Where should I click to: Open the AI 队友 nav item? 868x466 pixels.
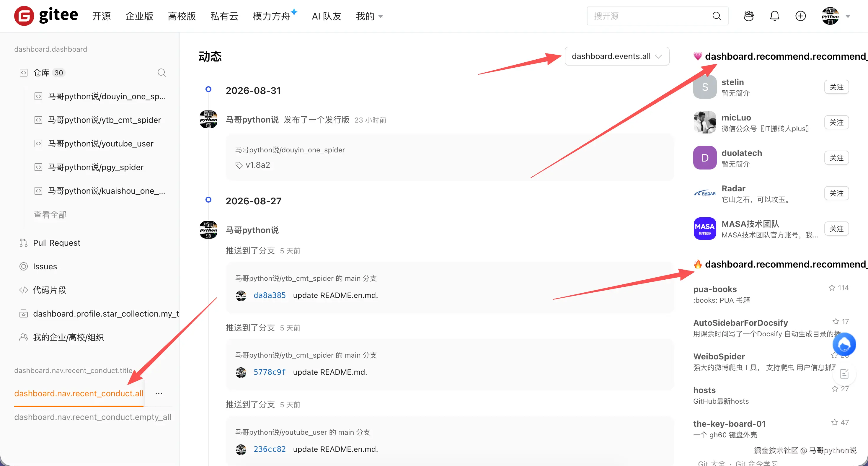click(x=326, y=16)
